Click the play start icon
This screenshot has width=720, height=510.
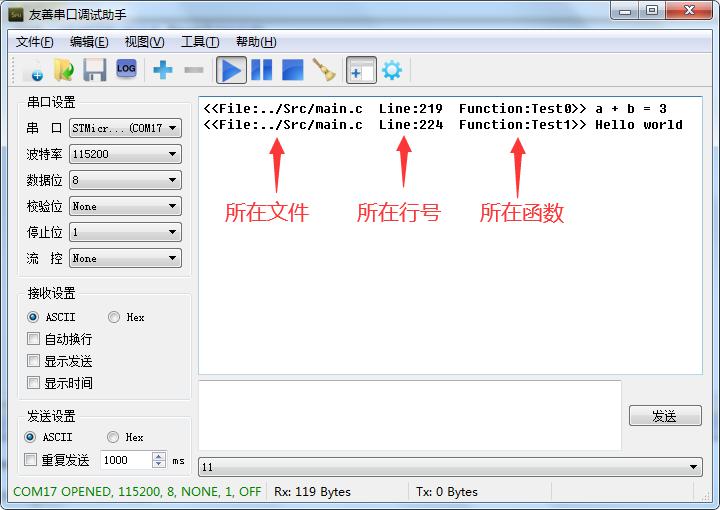tap(231, 70)
